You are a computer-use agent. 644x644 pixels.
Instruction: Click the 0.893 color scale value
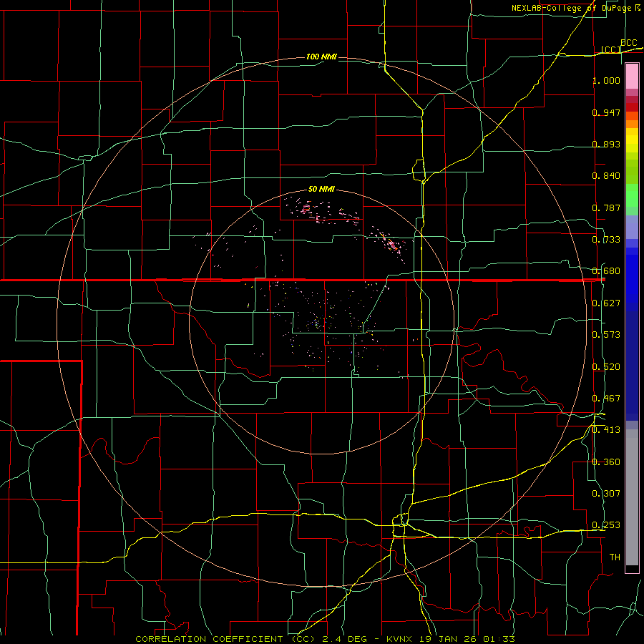[606, 144]
